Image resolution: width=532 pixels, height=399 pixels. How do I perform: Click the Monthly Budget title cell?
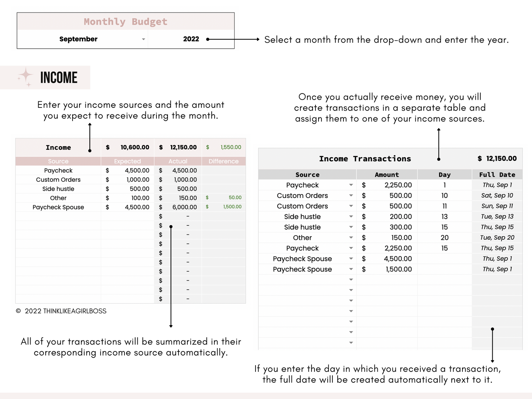(125, 21)
